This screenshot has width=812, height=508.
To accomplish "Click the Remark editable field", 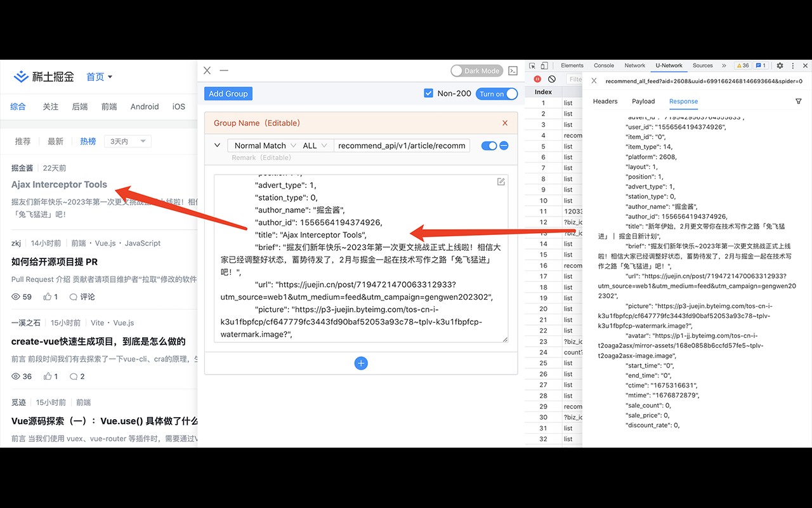I will 261,157.
